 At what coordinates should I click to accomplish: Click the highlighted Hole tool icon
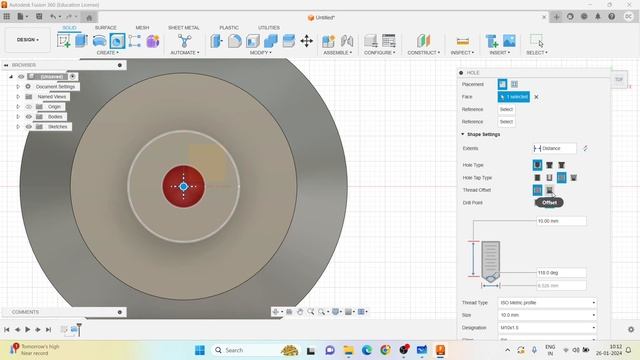coord(117,41)
